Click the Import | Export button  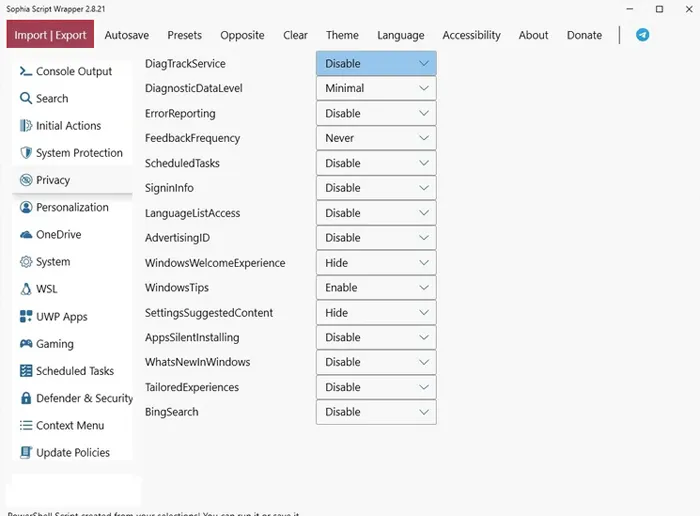[50, 34]
